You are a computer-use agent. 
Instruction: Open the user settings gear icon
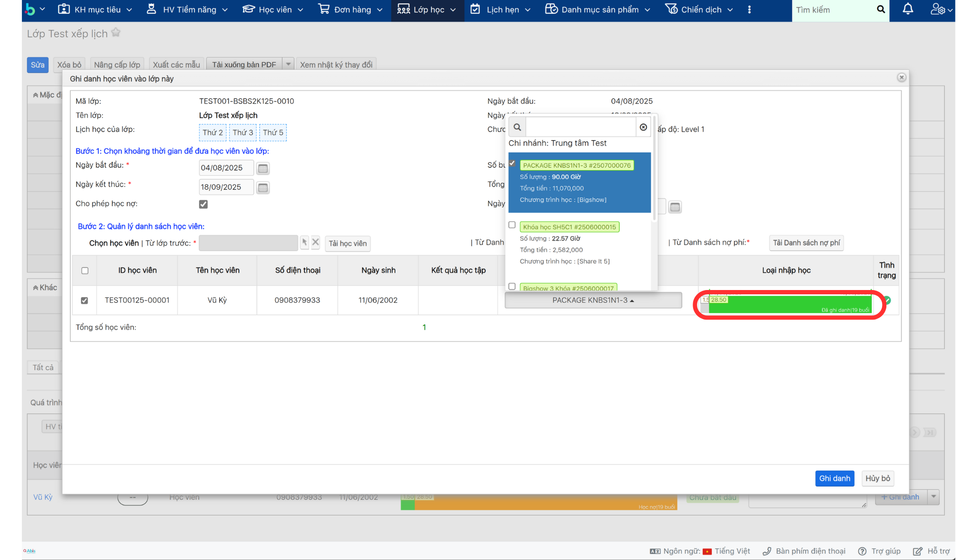coord(938,10)
